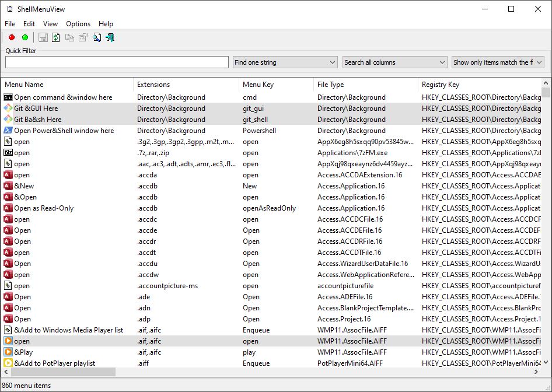Image resolution: width=552 pixels, height=392 pixels.
Task: Click the cmd icon of Open command &window here
Action: point(8,97)
